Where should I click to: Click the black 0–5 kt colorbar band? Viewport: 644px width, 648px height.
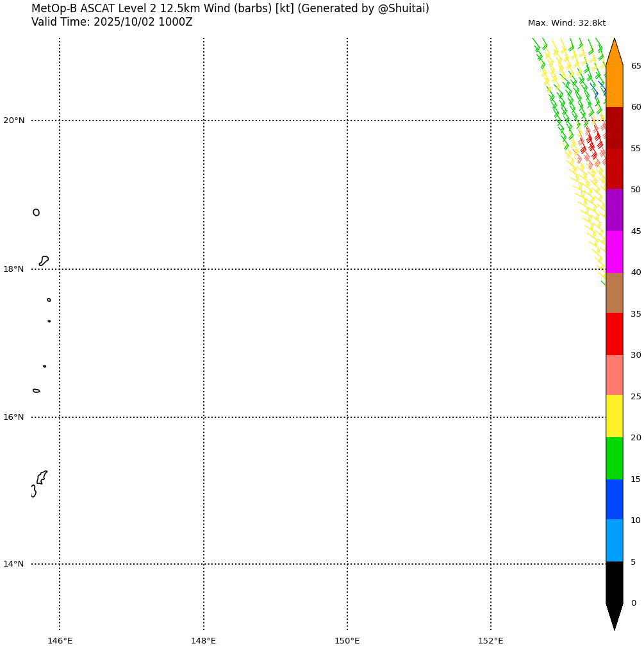coord(614,582)
